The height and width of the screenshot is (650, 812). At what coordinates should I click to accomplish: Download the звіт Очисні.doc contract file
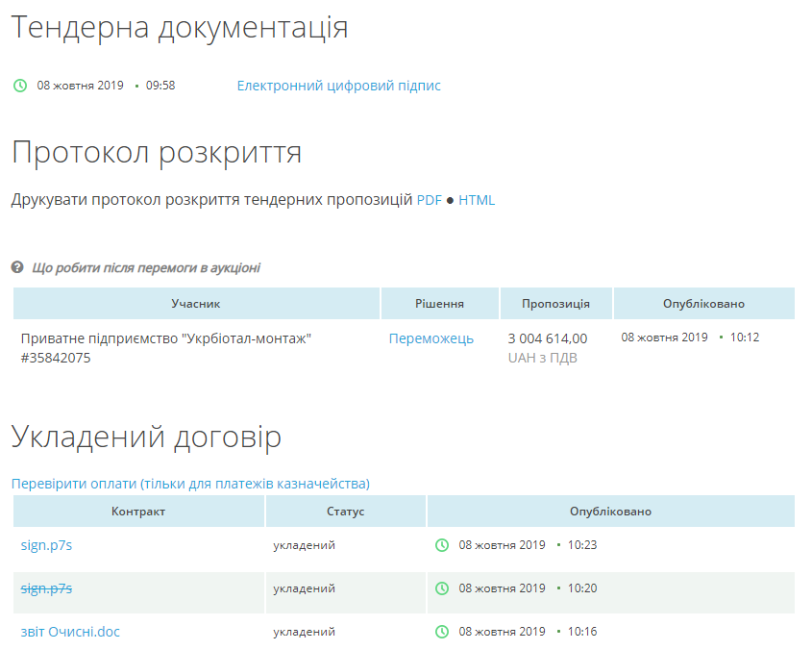[70, 632]
